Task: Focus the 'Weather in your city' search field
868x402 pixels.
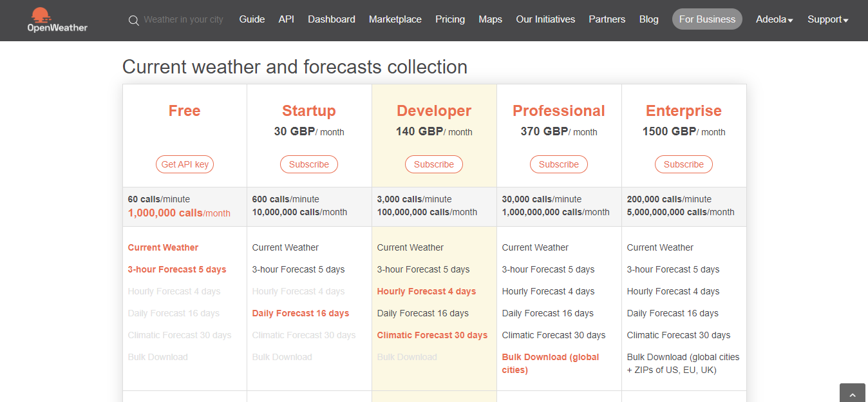Action: point(184,19)
